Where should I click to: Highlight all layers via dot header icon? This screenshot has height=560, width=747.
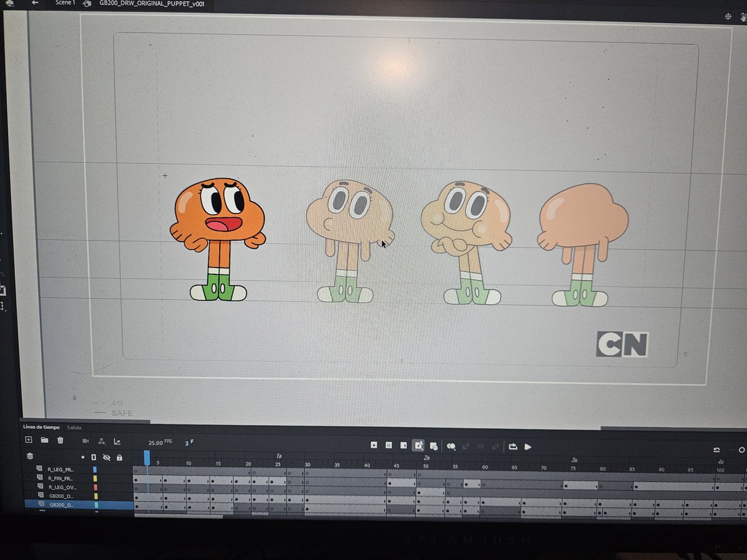83,457
